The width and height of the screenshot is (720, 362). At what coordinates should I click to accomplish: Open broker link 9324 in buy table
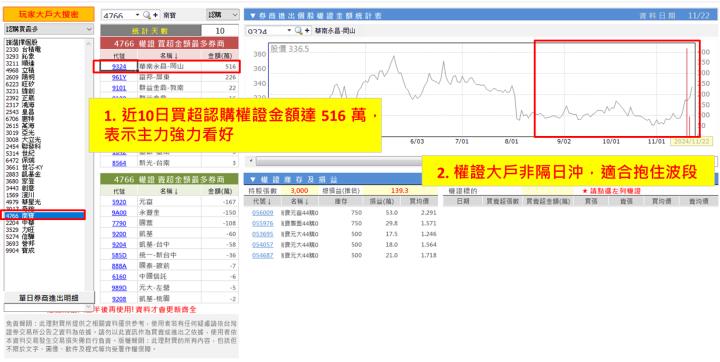[x=119, y=67]
